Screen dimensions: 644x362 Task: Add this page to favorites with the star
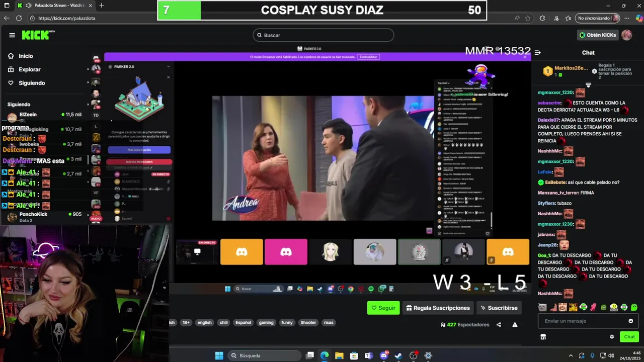pos(528,18)
